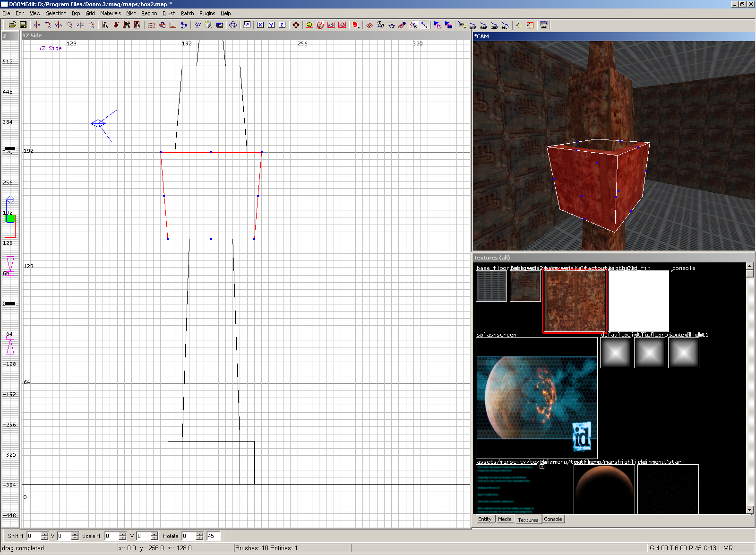The height and width of the screenshot is (555, 756).
Task: Open the Patch menu
Action: tap(187, 13)
